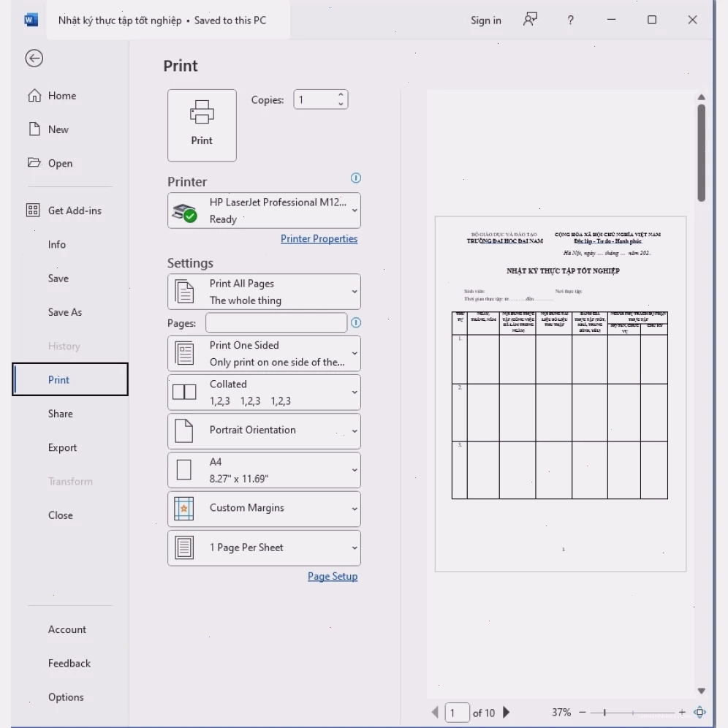This screenshot has width=728, height=728.
Task: Open the A4 paper size dropdown
Action: point(264,470)
